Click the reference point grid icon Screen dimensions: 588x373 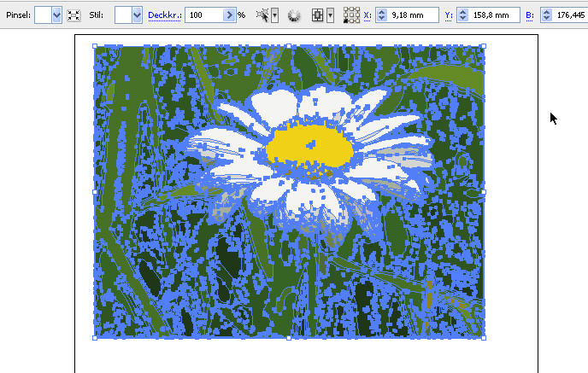tap(351, 15)
